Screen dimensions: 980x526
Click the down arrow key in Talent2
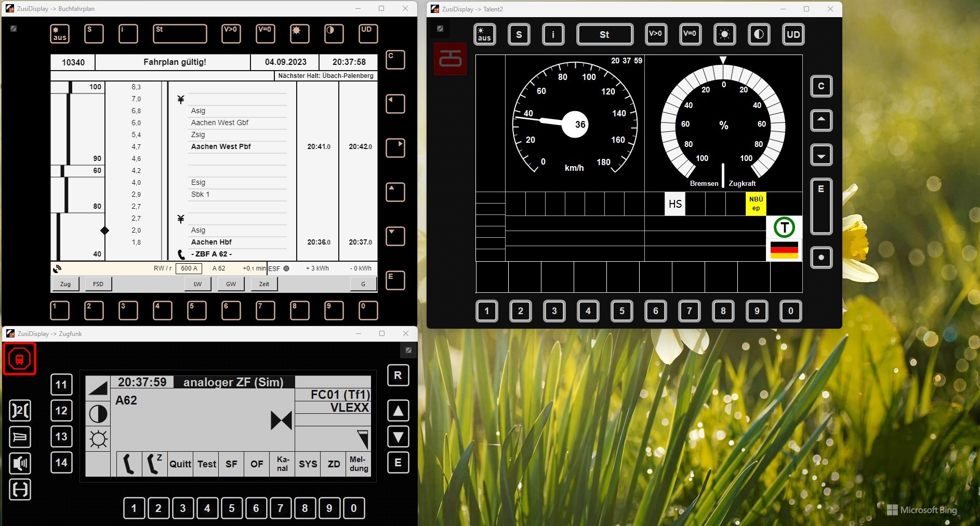822,155
